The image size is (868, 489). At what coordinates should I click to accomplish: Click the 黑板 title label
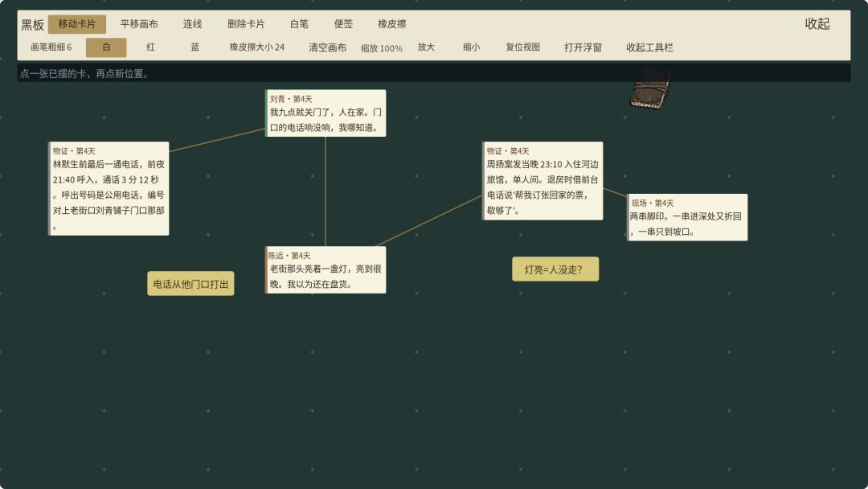[x=33, y=24]
